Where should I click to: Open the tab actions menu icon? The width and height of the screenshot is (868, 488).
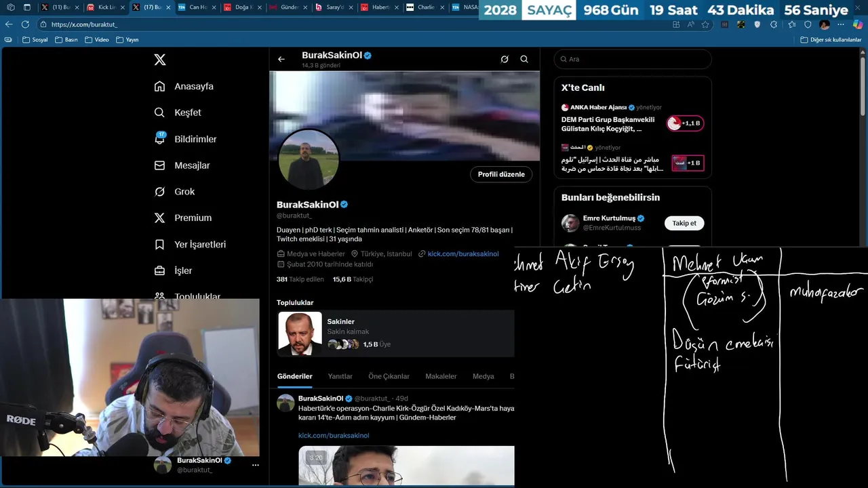click(27, 7)
